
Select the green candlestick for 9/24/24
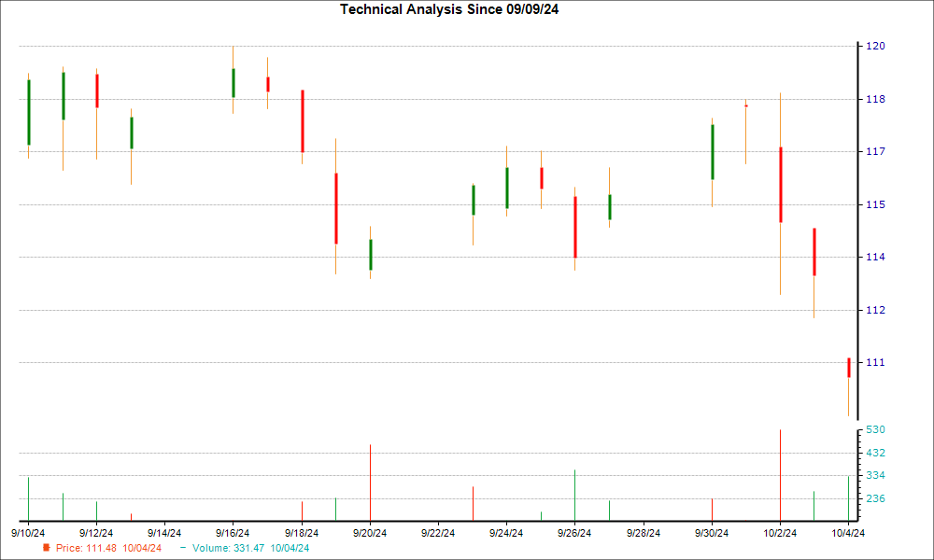(507, 188)
